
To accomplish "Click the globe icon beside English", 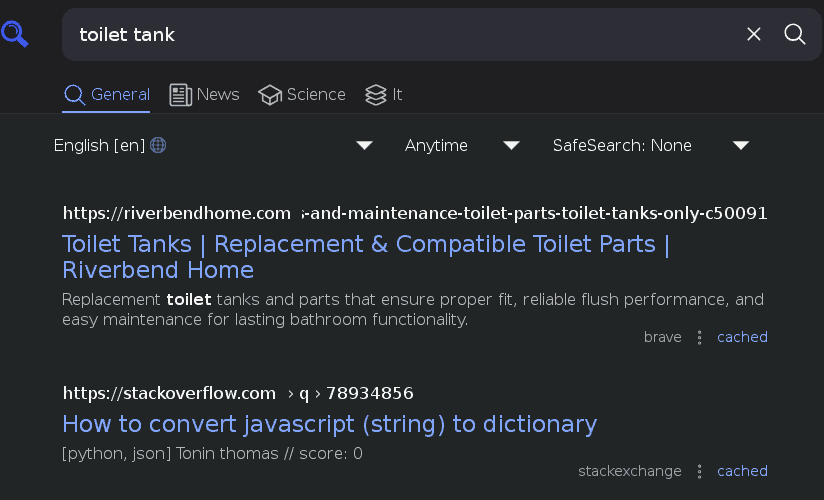I will point(158,146).
